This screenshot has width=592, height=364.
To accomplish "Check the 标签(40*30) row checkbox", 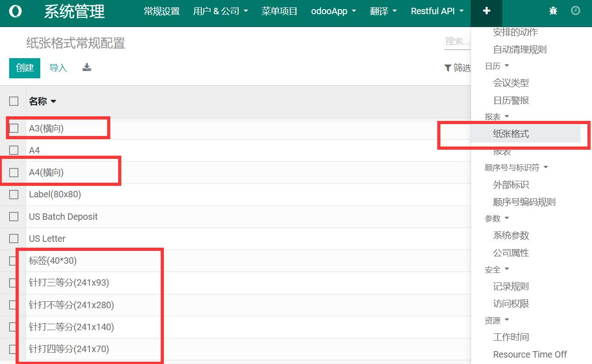I will click(14, 261).
